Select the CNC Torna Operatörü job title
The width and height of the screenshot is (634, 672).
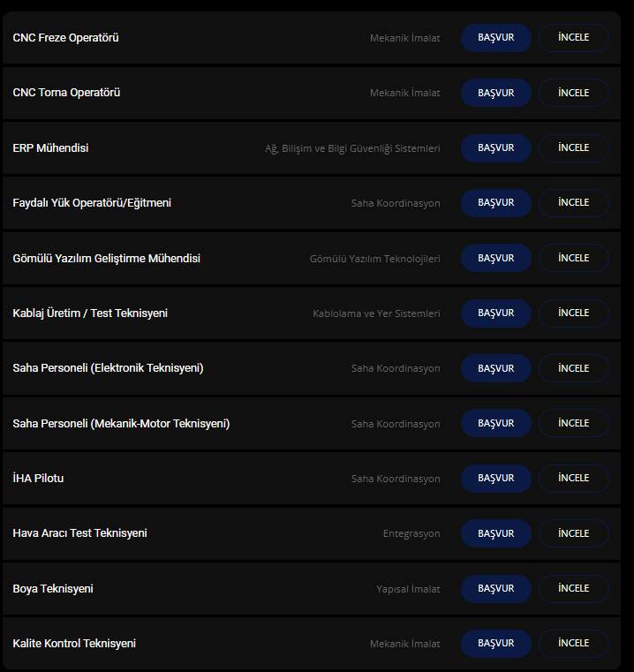pyautogui.click(x=66, y=93)
